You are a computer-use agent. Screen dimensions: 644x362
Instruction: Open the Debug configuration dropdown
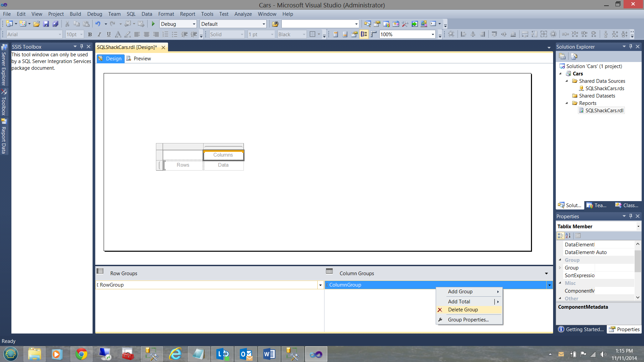click(194, 24)
